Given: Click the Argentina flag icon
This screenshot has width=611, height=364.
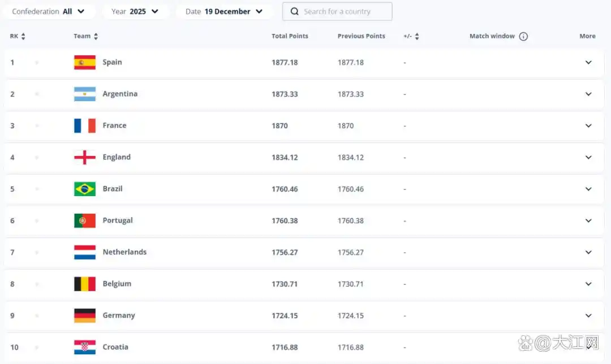Looking at the screenshot, I should 84,94.
